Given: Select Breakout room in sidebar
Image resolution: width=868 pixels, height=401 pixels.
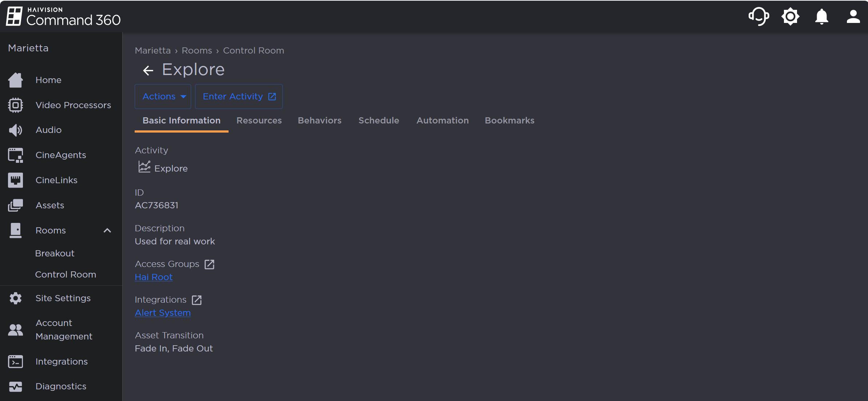Looking at the screenshot, I should [55, 253].
